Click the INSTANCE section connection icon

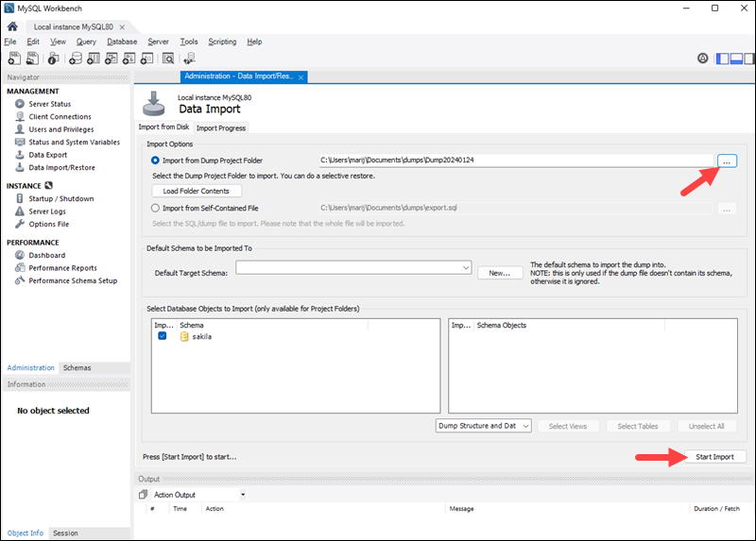(49, 185)
